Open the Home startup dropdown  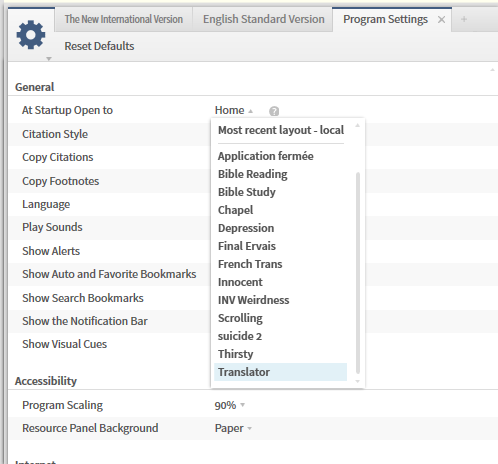coord(234,110)
